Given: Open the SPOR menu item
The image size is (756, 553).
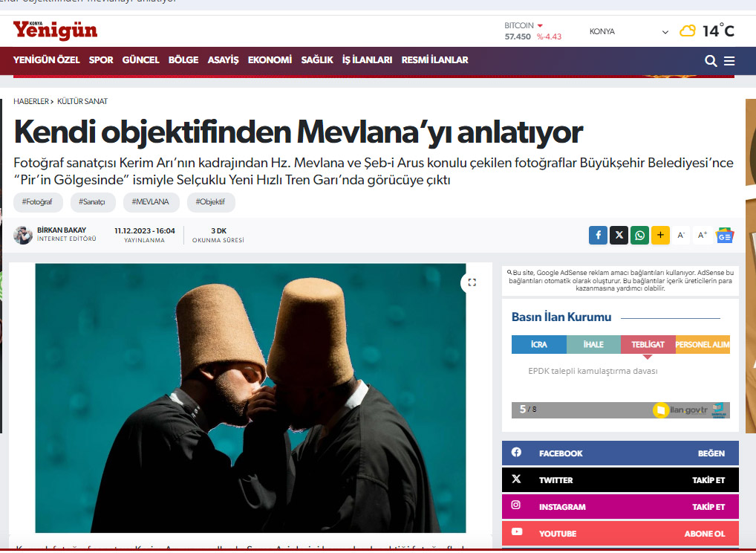Looking at the screenshot, I should pos(101,60).
